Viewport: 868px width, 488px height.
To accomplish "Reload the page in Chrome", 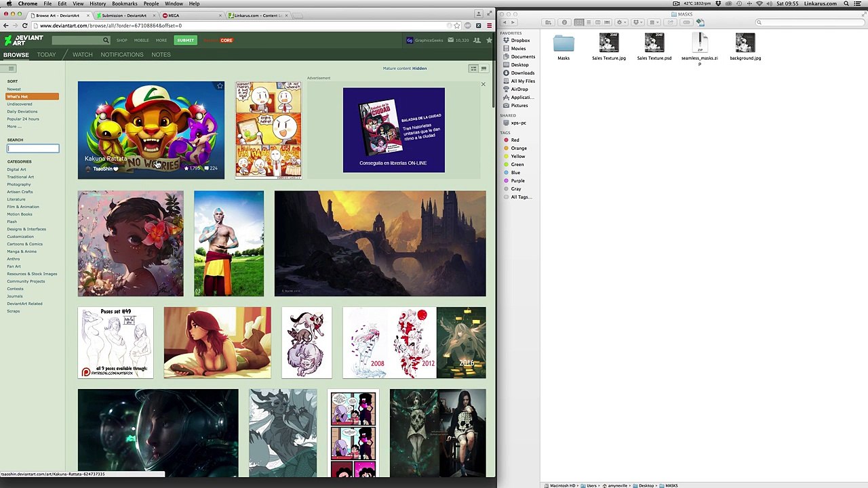I will pyautogui.click(x=24, y=26).
